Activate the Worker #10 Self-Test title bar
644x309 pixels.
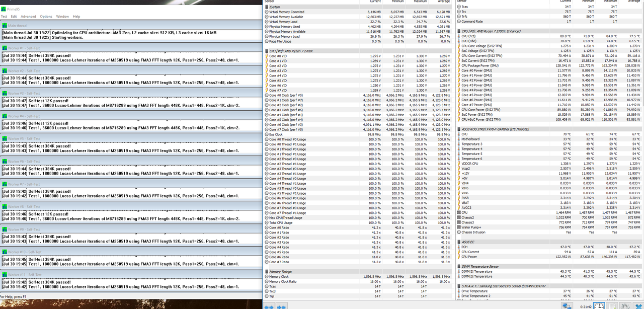[131, 252]
